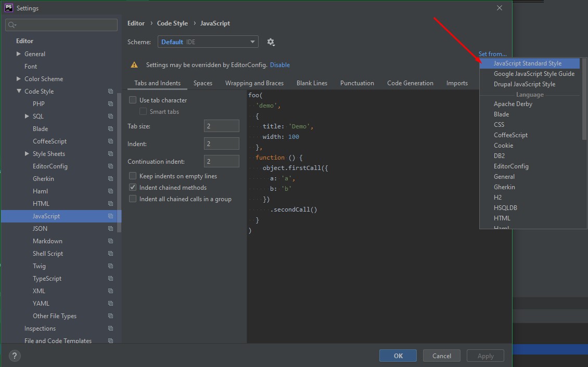Uncheck Indent chained methods

coord(133,187)
